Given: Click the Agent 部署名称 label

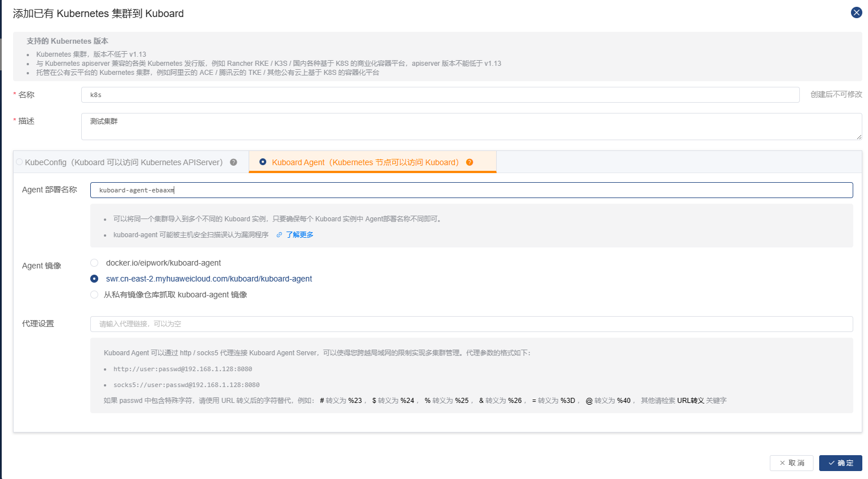Looking at the screenshot, I should click(x=49, y=190).
